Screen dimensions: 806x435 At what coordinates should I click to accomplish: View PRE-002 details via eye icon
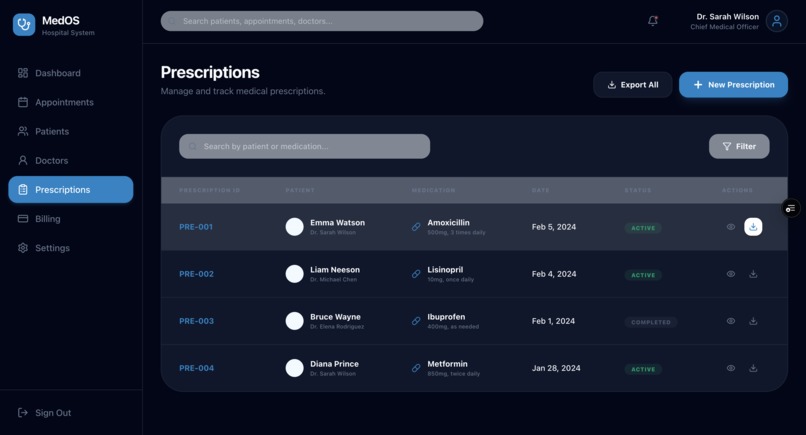point(730,274)
